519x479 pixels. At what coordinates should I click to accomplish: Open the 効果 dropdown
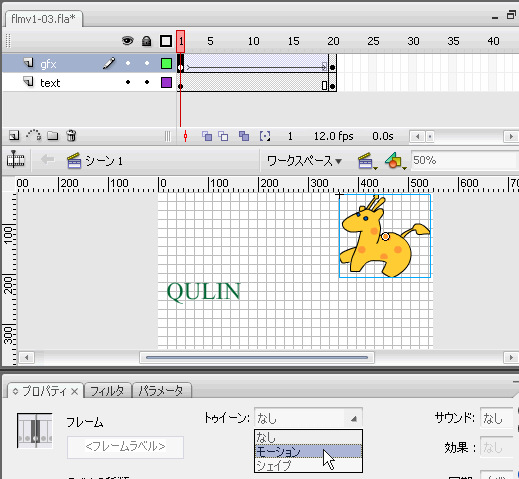pos(497,447)
